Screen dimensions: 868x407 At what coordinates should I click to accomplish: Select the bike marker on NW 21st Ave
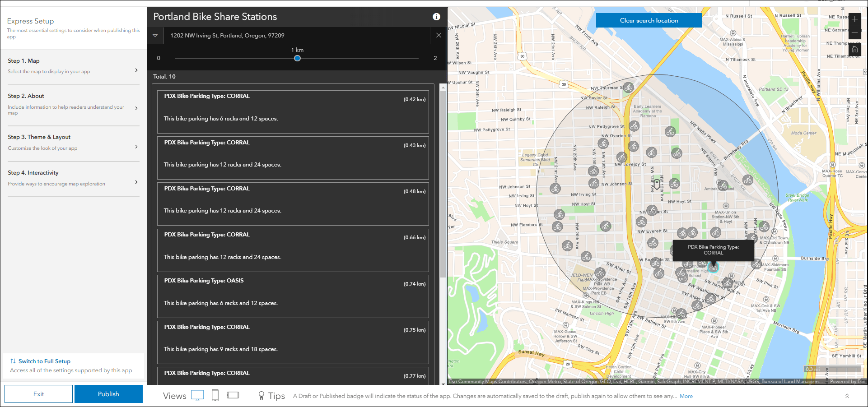[555, 189]
